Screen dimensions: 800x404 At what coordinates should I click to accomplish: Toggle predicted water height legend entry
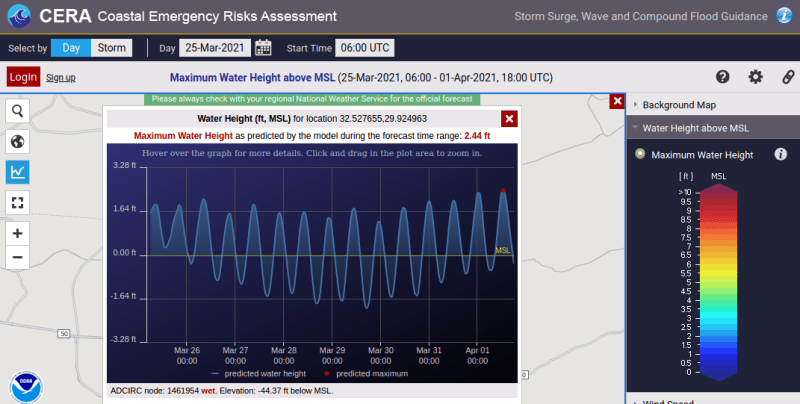click(258, 373)
